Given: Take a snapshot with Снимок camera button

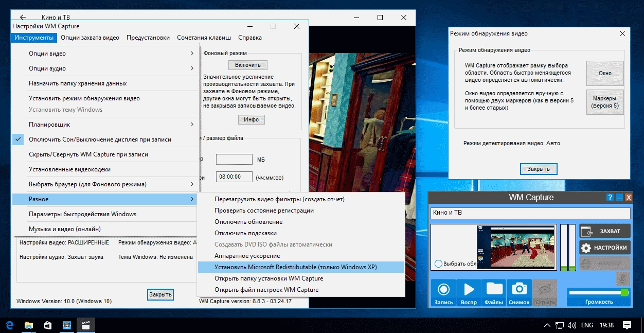Looking at the screenshot, I should click(519, 293).
